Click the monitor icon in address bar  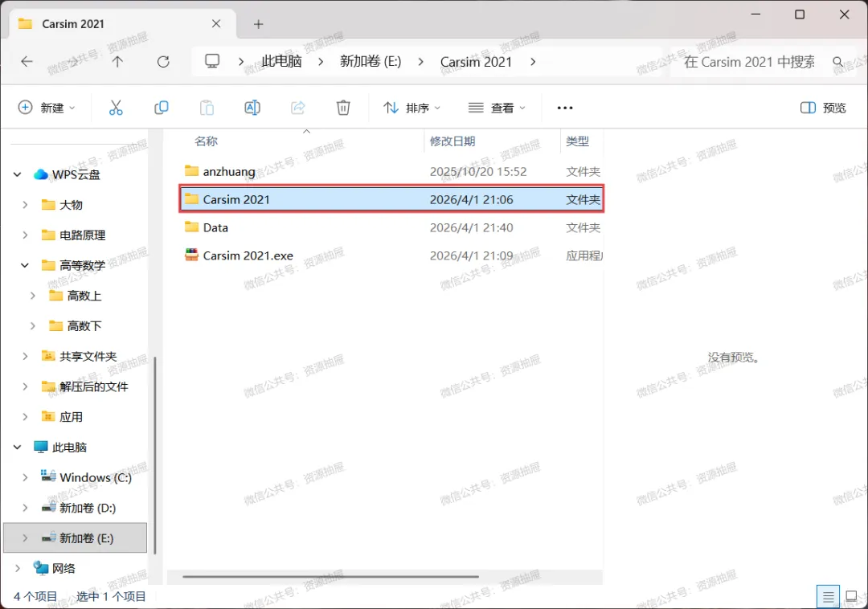pyautogui.click(x=212, y=61)
